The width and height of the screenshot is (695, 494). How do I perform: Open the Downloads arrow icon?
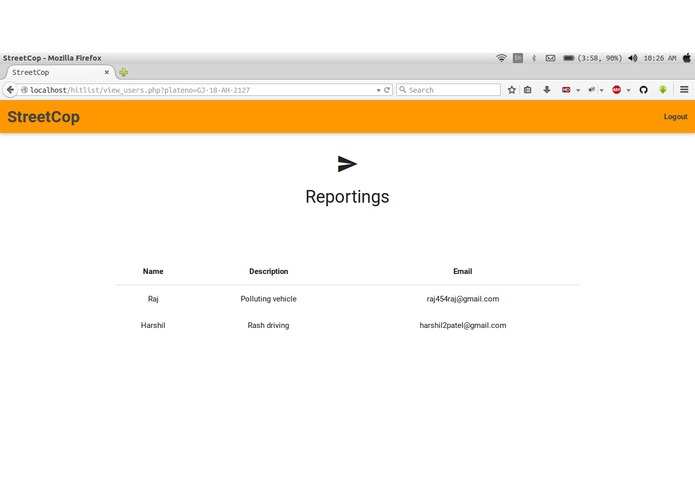(x=547, y=90)
